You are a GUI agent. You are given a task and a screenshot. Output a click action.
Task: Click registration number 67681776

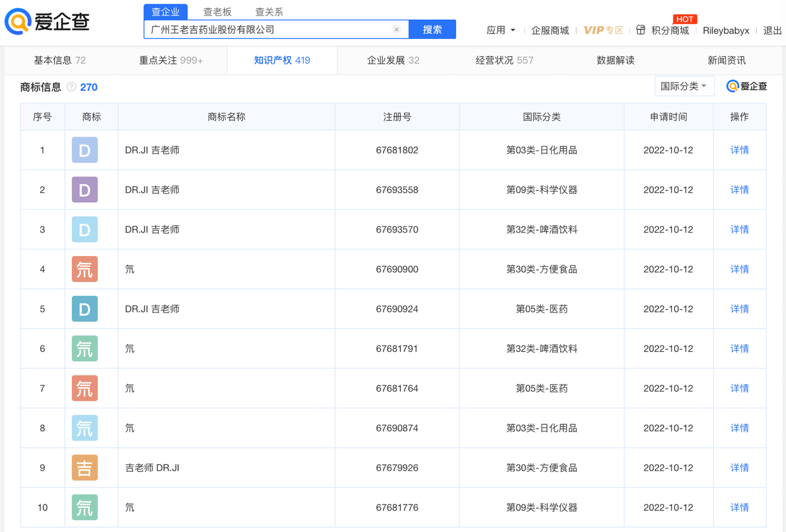click(397, 507)
